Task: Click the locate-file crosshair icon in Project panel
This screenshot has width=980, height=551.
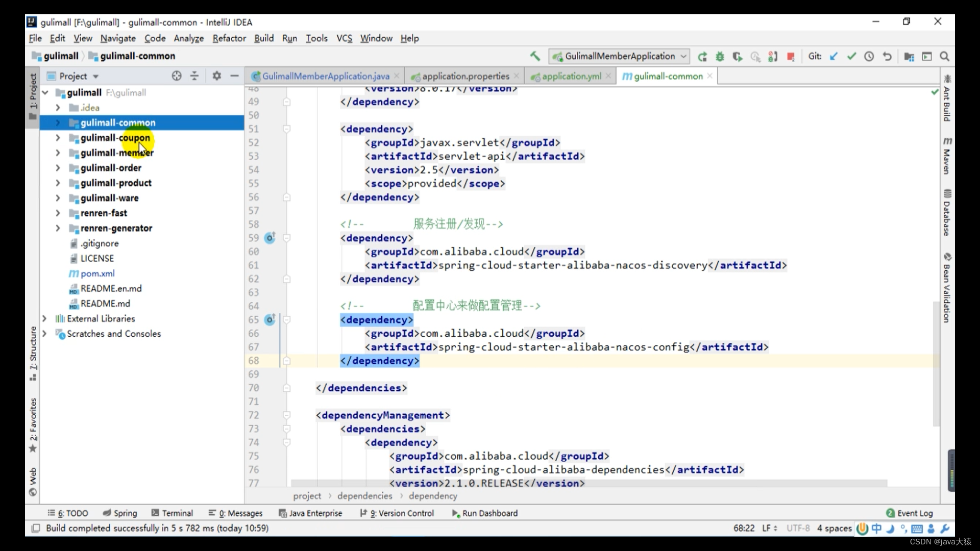Action: (177, 76)
